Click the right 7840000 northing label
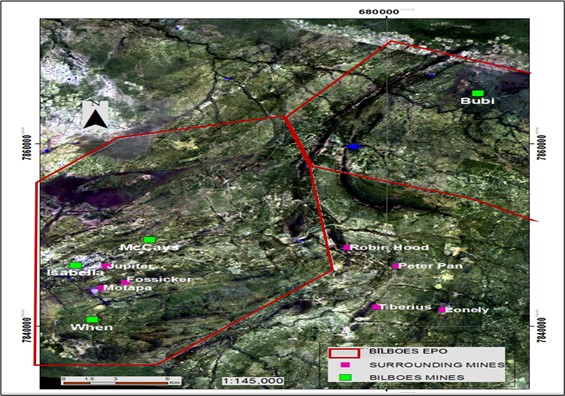Viewport: 565px width, 396px height. point(543,330)
